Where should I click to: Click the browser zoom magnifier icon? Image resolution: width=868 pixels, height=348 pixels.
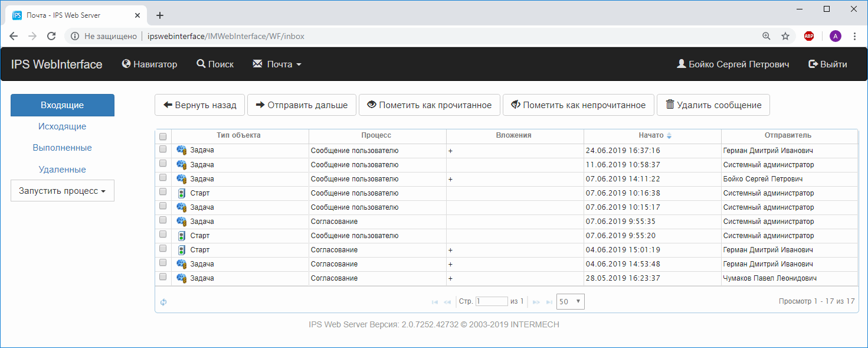pos(767,36)
